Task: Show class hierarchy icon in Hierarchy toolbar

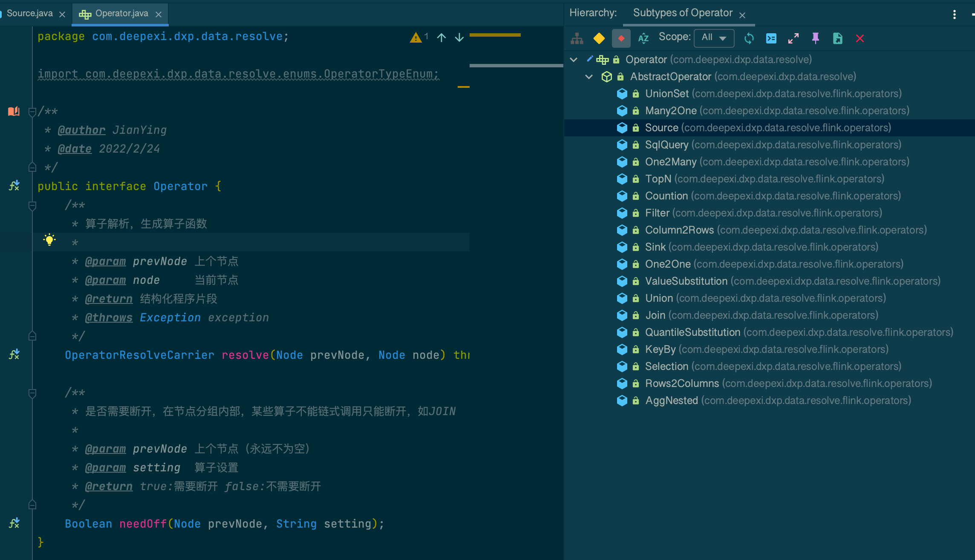Action: point(577,38)
